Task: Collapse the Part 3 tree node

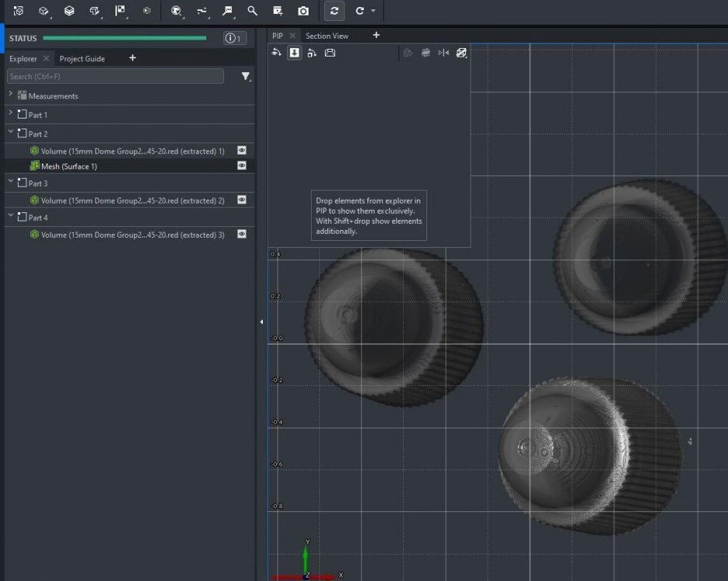Action: pos(11,182)
